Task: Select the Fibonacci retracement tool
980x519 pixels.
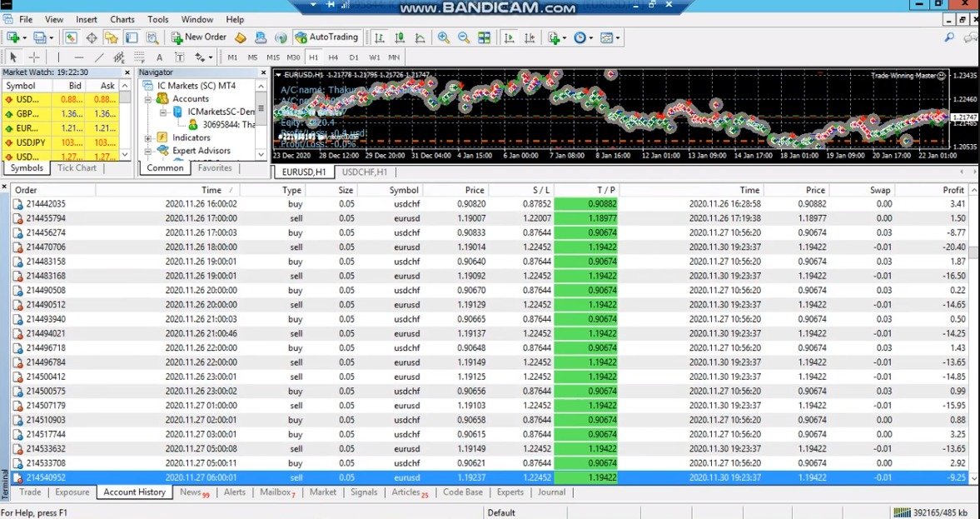Action: 139,57
